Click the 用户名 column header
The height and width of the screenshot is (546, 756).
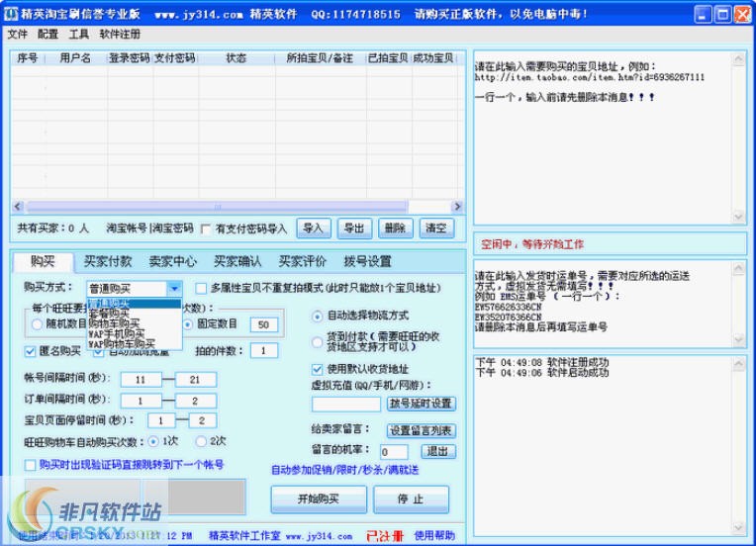point(75,58)
